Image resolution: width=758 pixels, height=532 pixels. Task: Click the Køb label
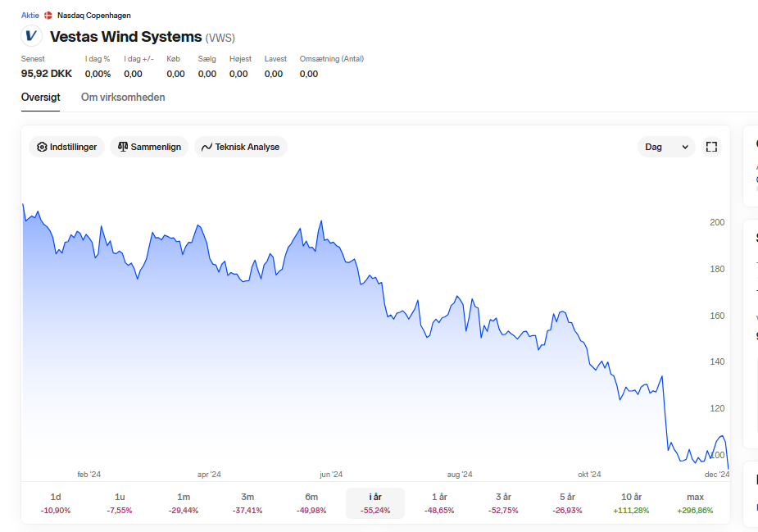tap(173, 59)
